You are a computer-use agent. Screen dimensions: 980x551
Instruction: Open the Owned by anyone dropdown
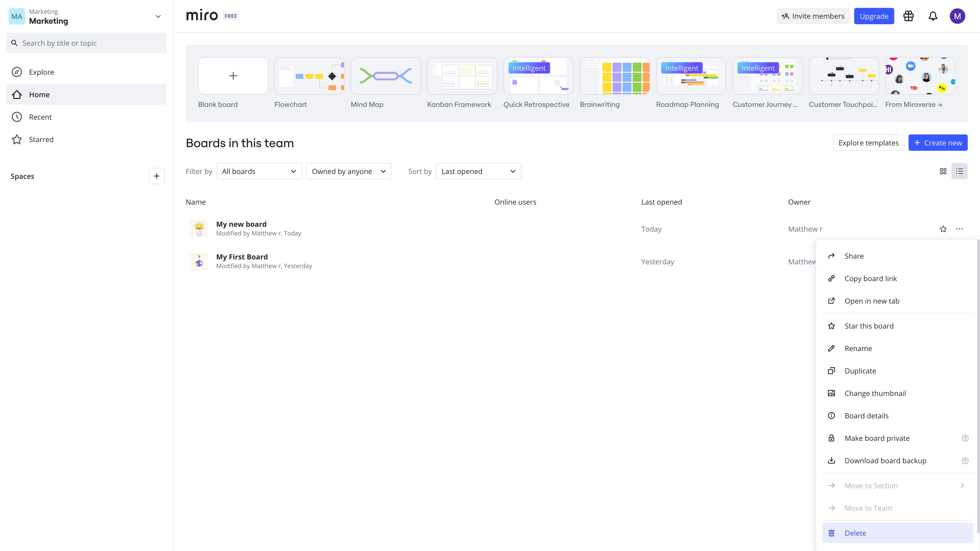[349, 171]
